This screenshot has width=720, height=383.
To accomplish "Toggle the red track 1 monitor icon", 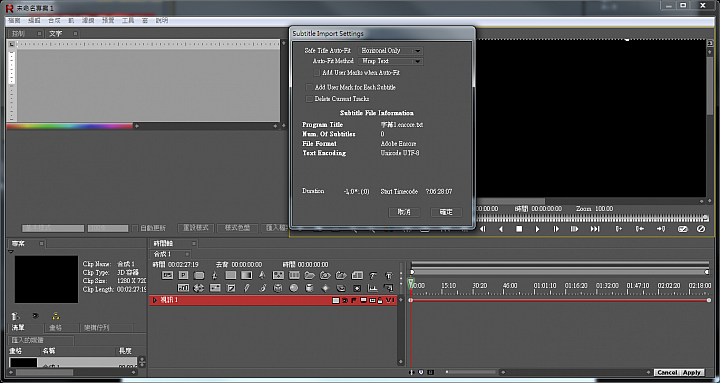I will [x=364, y=300].
